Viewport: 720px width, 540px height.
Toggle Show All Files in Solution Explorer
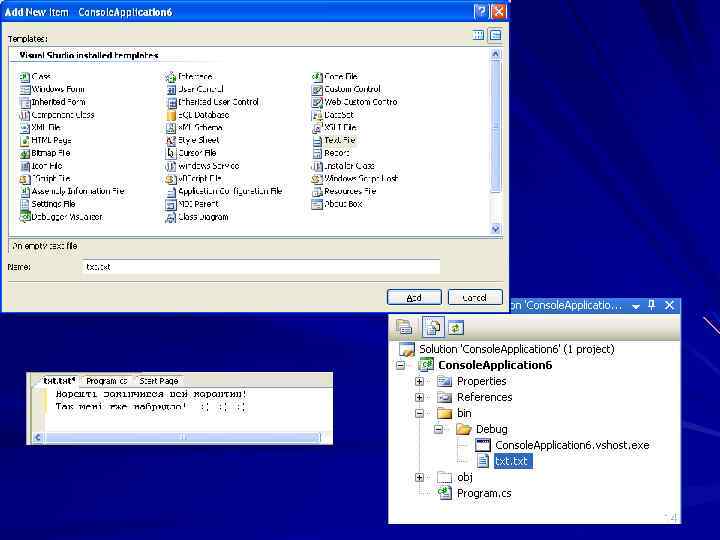pyautogui.click(x=433, y=328)
